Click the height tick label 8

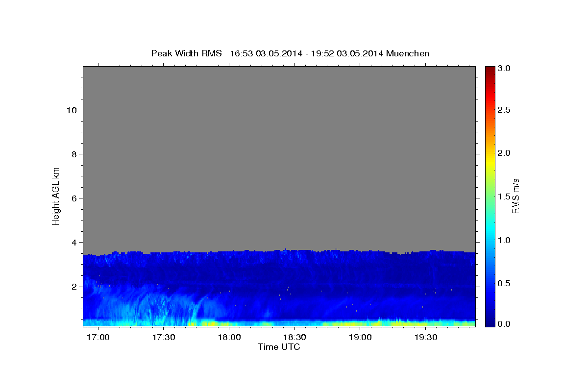pyautogui.click(x=74, y=154)
